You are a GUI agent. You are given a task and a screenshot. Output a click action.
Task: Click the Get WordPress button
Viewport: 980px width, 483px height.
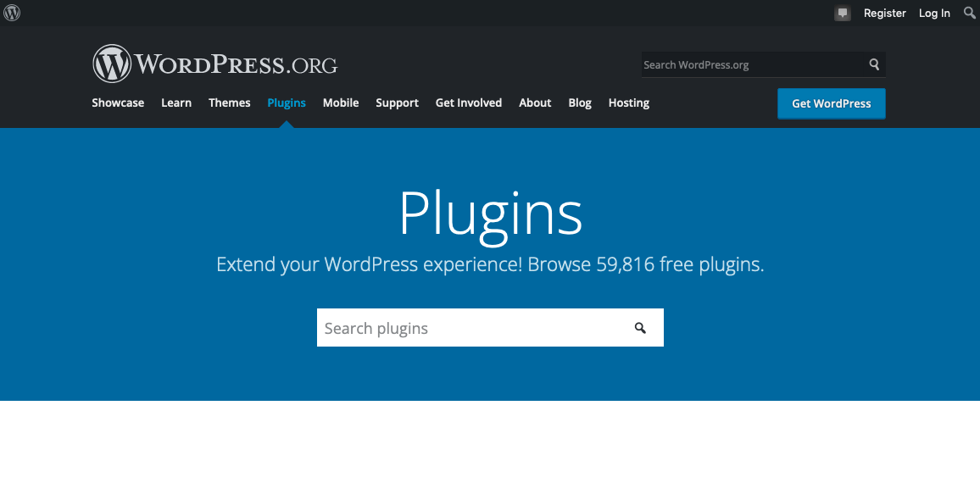[x=832, y=103]
